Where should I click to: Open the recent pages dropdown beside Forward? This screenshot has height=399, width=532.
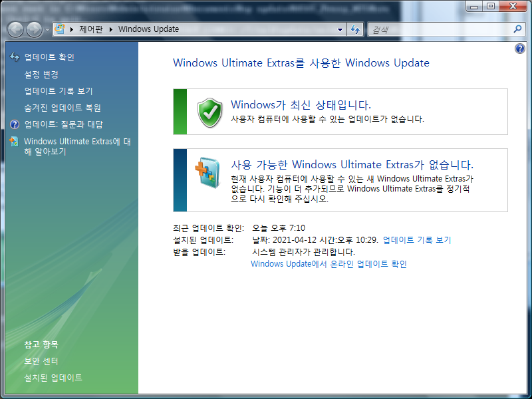[x=47, y=29]
